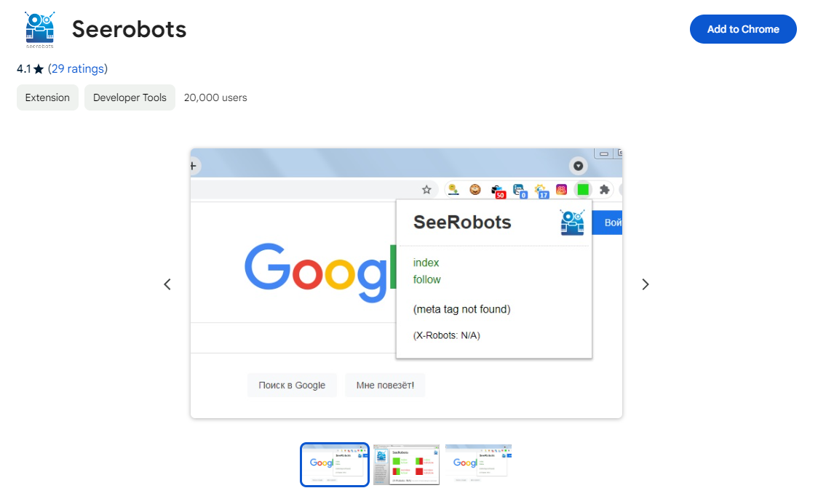
Task: Show the thumbnail with red and green squares
Action: point(406,465)
